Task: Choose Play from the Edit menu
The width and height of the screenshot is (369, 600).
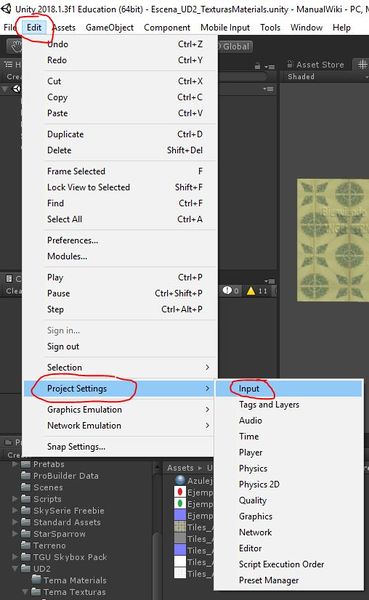Action: pyautogui.click(x=121, y=277)
